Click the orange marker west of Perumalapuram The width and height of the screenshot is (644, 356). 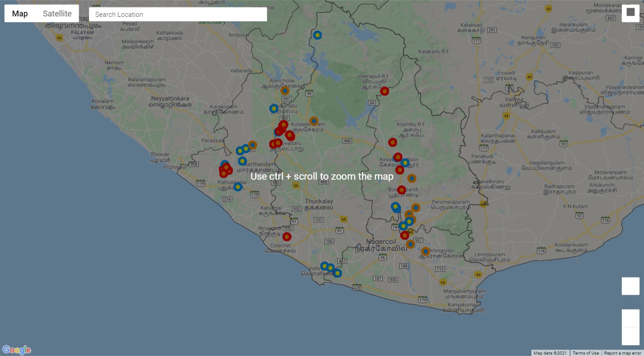click(x=416, y=207)
